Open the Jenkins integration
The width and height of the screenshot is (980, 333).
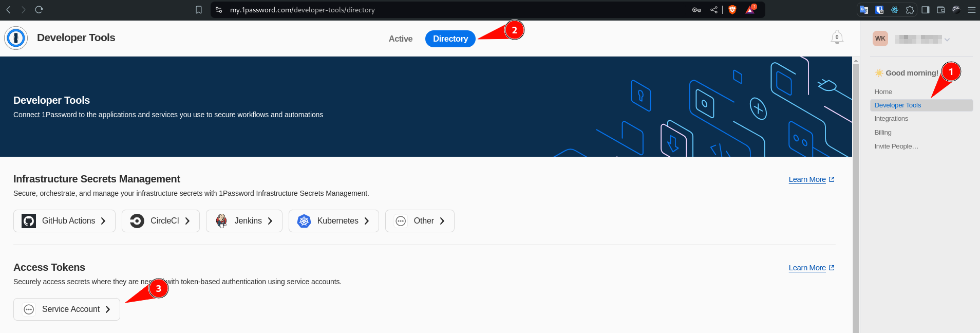[244, 221]
